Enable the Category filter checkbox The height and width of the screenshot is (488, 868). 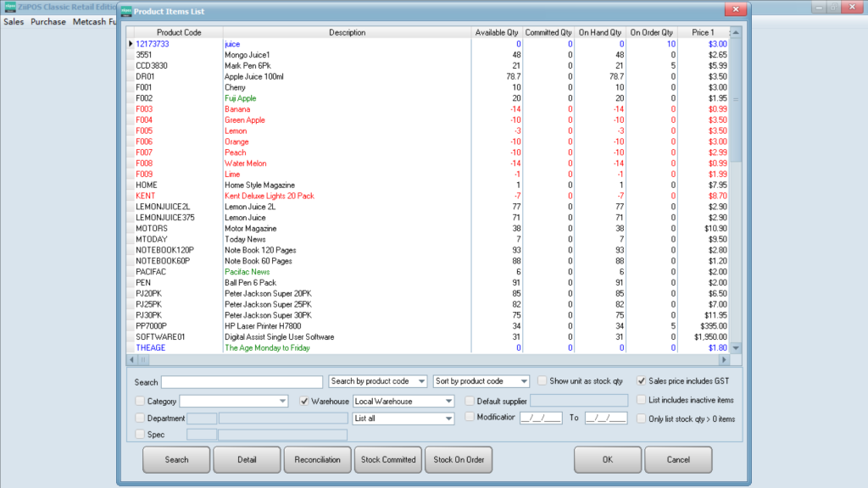(140, 401)
